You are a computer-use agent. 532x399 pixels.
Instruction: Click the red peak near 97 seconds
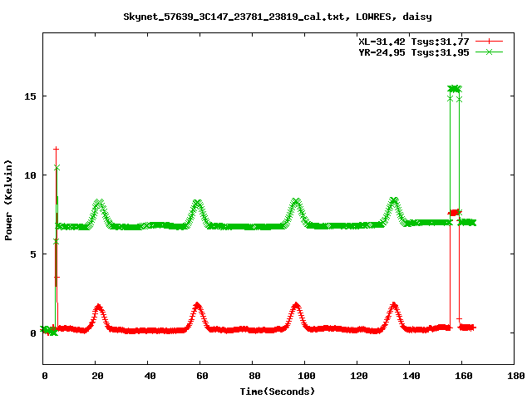pyautogui.click(x=296, y=305)
